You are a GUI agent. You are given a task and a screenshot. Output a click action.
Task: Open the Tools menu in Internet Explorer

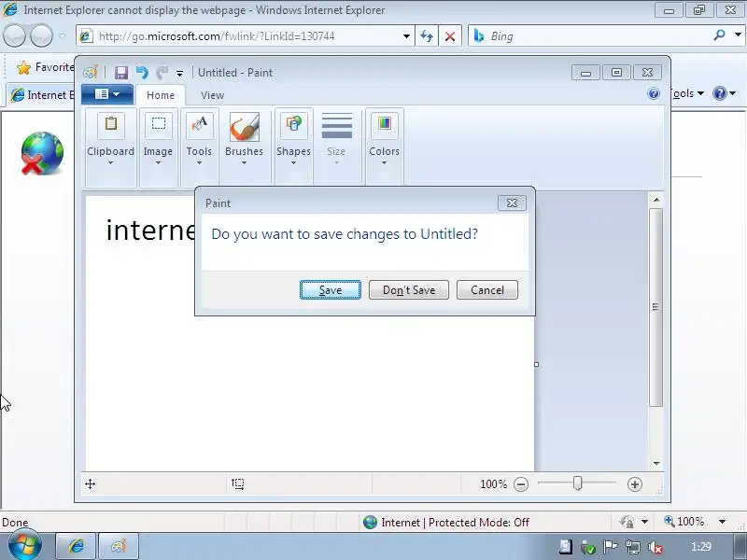coord(687,94)
